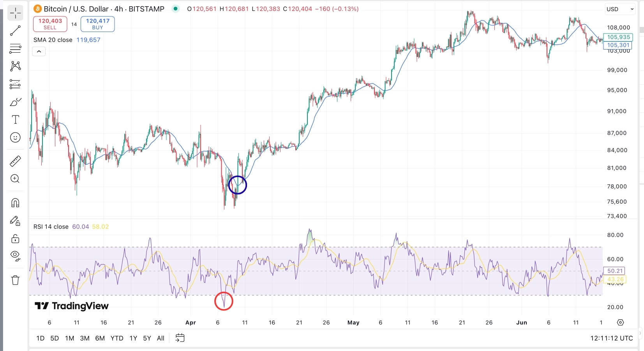Select the Zoom In tool
Viewport: 644px width, 351px height.
pyautogui.click(x=15, y=179)
